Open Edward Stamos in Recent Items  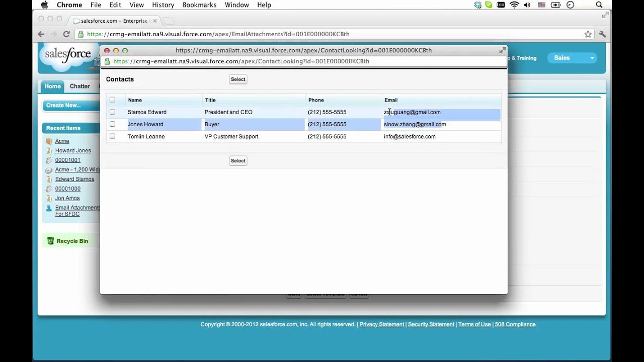74,179
